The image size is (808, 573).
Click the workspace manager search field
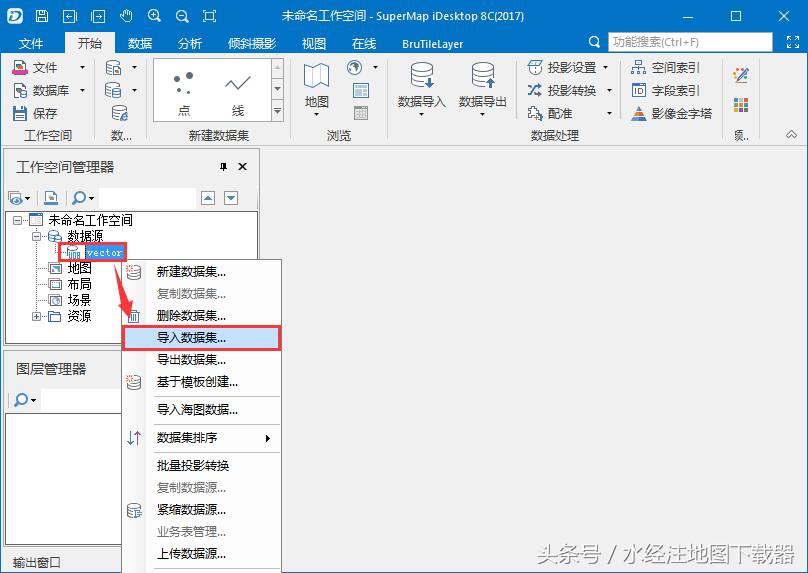147,198
